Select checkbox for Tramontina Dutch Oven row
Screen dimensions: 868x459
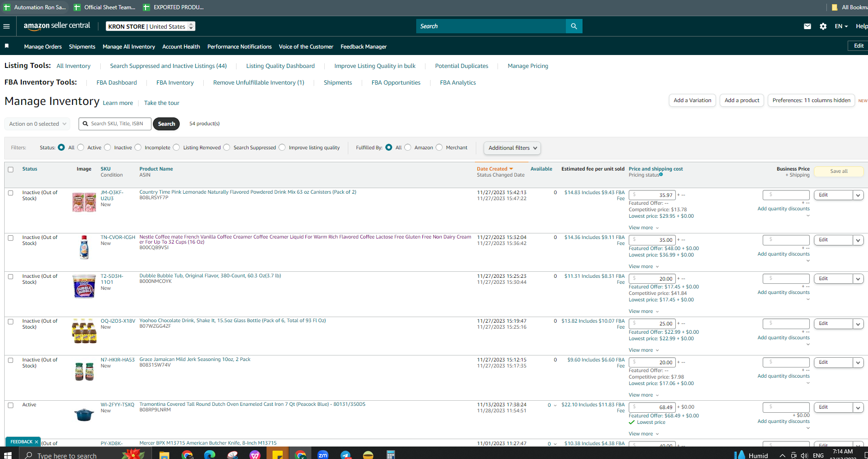(11, 405)
